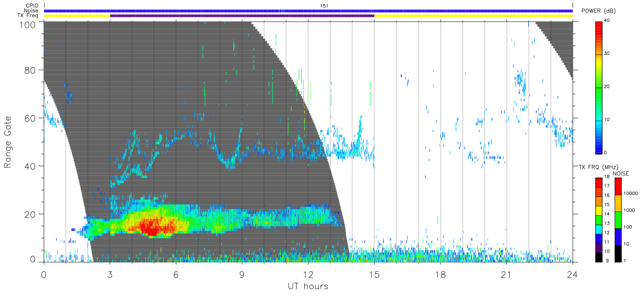The image size is (644, 297).
Task: Click the 16 label on the TX FRQ scale
Action: [x=607, y=195]
